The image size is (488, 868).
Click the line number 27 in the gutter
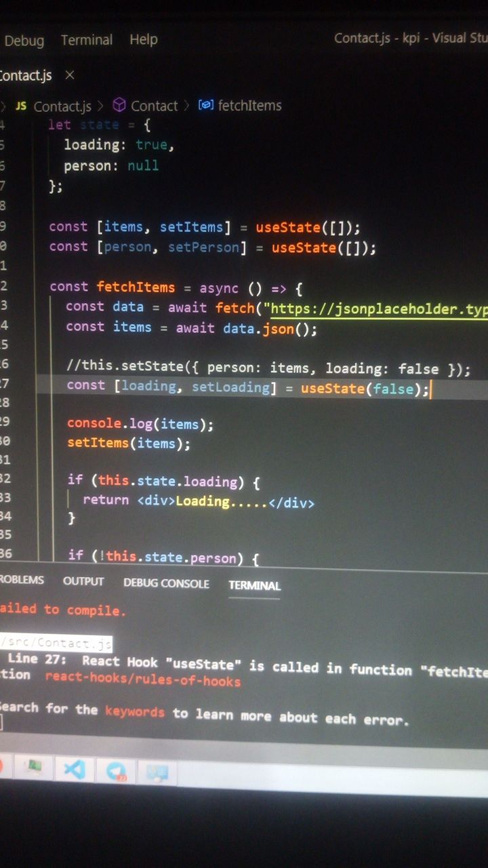click(5, 384)
